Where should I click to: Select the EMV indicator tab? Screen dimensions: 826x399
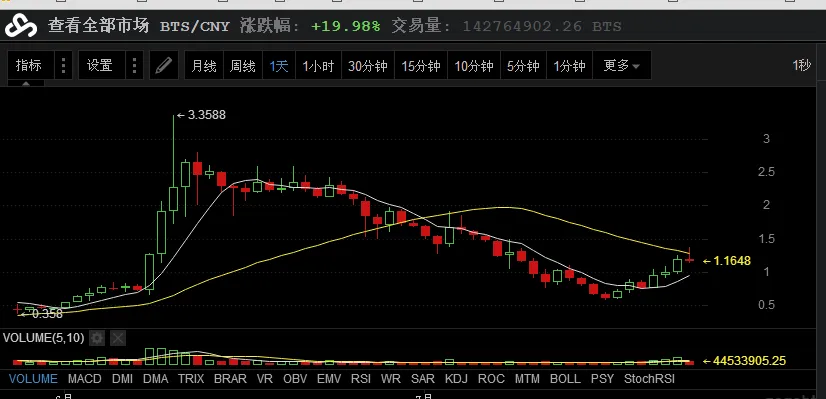pyautogui.click(x=329, y=378)
